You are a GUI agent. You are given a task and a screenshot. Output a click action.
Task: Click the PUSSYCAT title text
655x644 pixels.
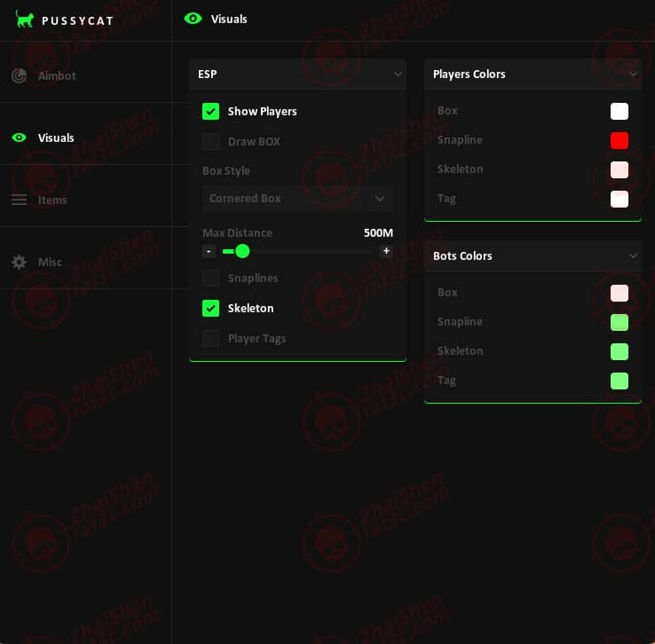77,21
